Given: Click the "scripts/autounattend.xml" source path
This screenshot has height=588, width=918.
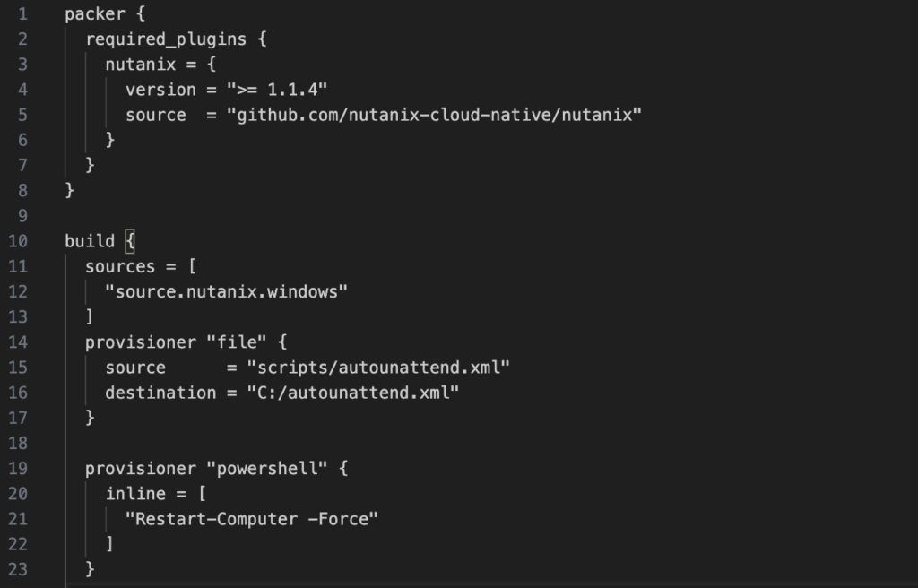Looking at the screenshot, I should [x=367, y=367].
